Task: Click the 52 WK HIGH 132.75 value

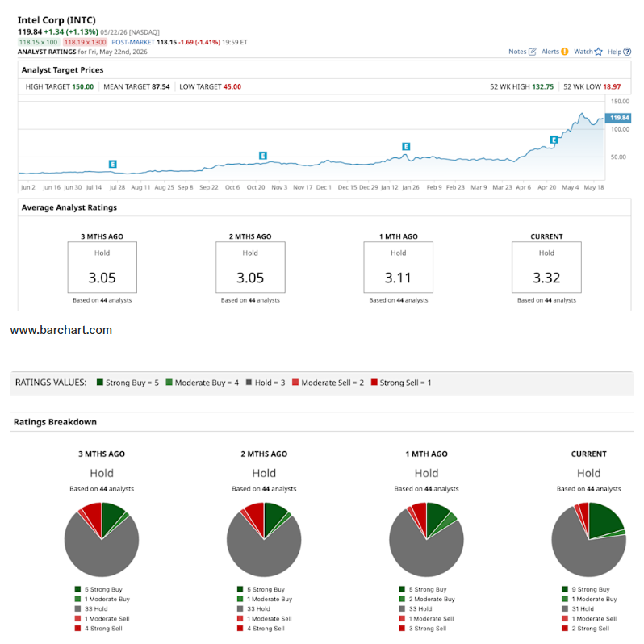Action: tap(543, 86)
